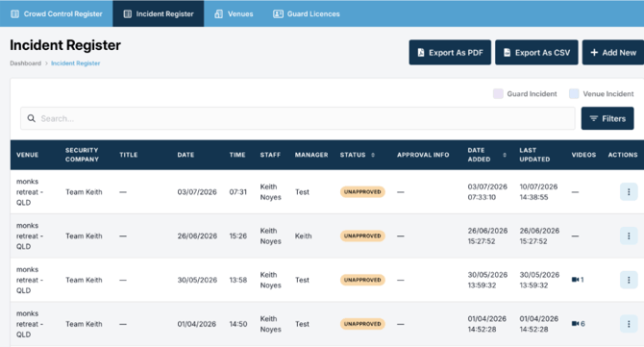The width and height of the screenshot is (644, 347).
Task: Click the date 26/06/2026 cell
Action: pos(197,235)
